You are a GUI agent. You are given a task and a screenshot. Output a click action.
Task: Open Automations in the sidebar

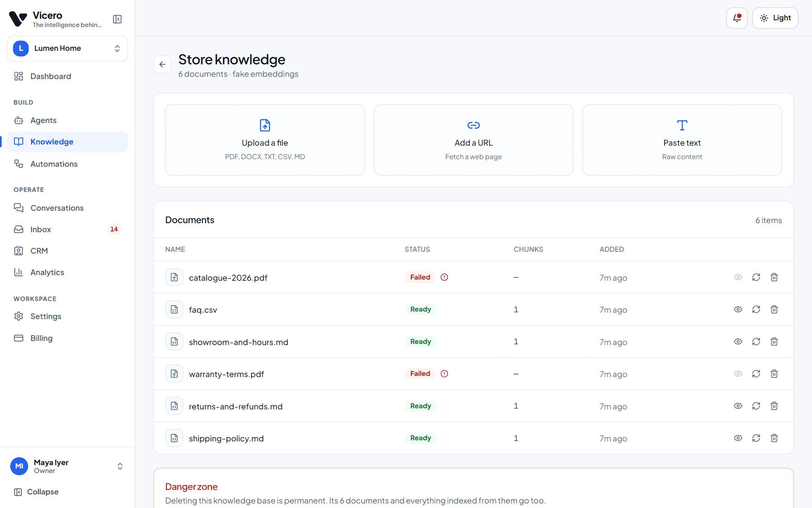tap(67, 164)
